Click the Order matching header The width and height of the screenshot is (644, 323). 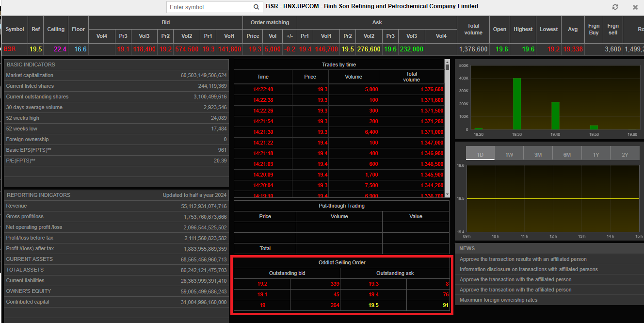pyautogui.click(x=270, y=22)
